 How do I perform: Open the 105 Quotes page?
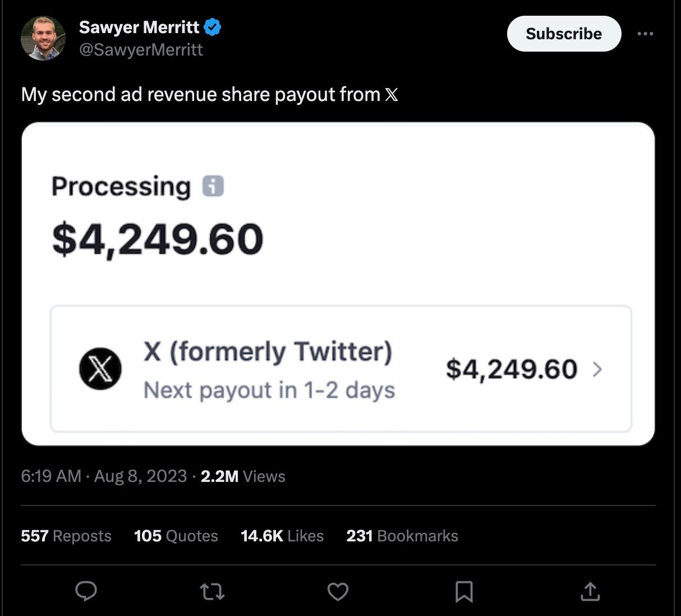point(176,536)
